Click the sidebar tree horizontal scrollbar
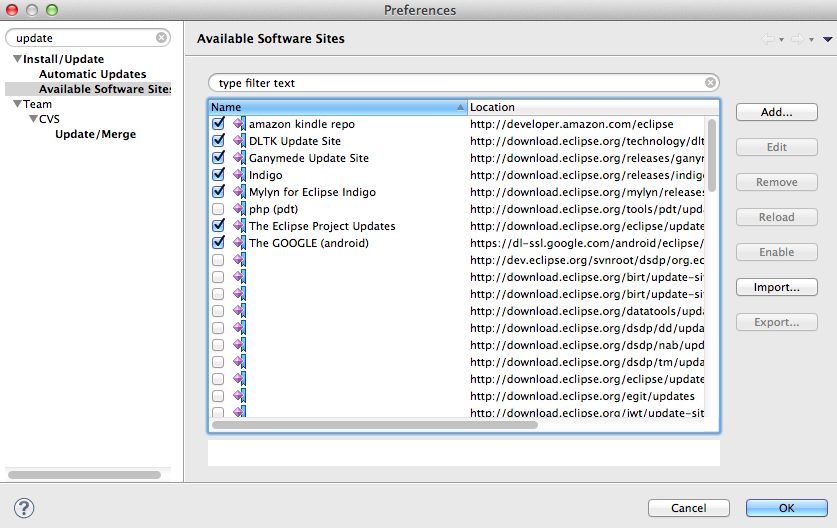 (84, 475)
